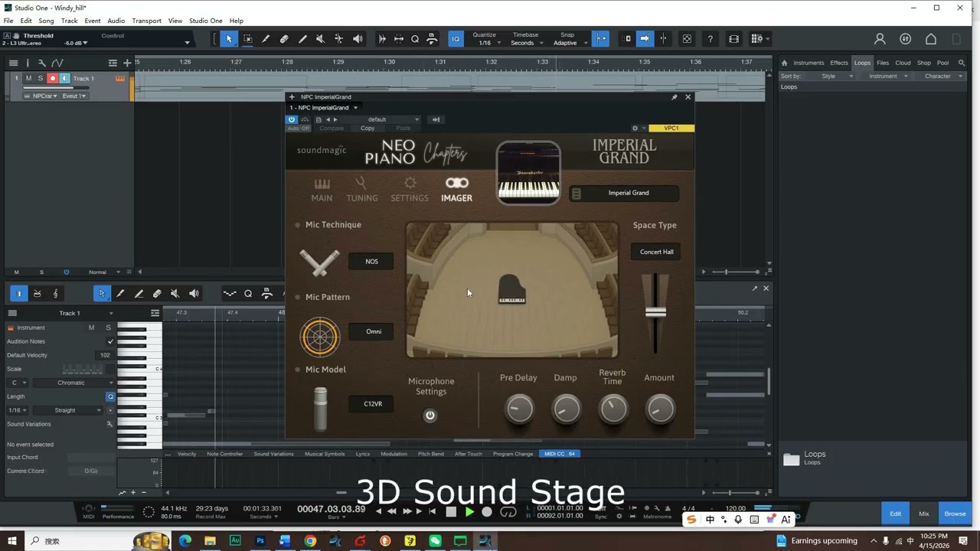Open the Space Type Concert Hall selector
Screen dimensions: 980x551
tap(656, 252)
